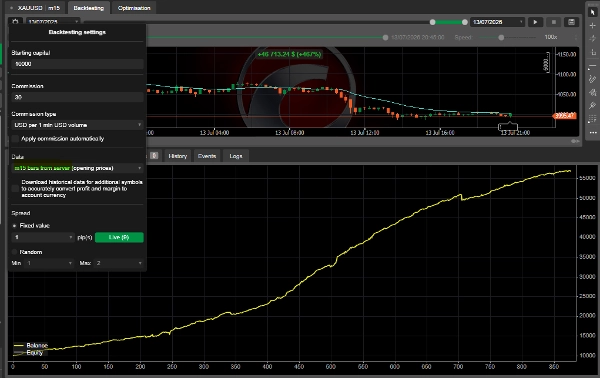The image size is (600, 378).
Task: Click the orange current price label
Action: click(565, 116)
